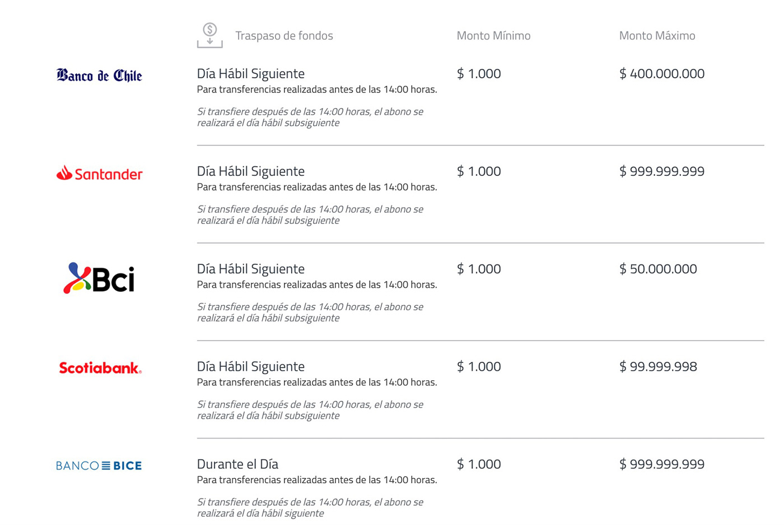Image resolution: width=784 pixels, height=532 pixels.
Task: Select the Monto Máximo column header
Action: [x=657, y=36]
